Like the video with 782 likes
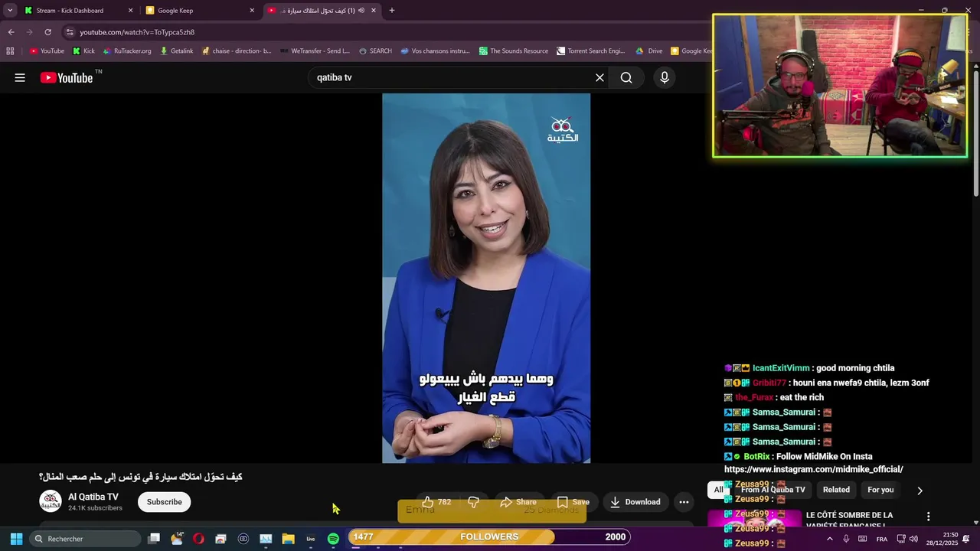 pos(437,502)
